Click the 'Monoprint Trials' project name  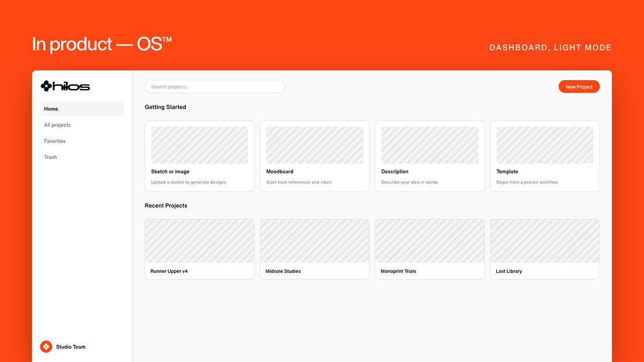coord(398,271)
